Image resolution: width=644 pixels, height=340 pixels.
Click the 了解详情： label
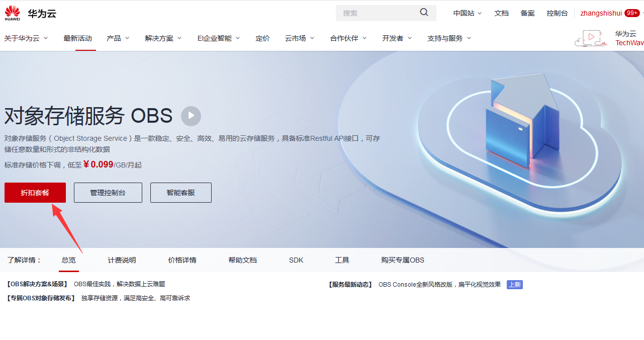24,260
